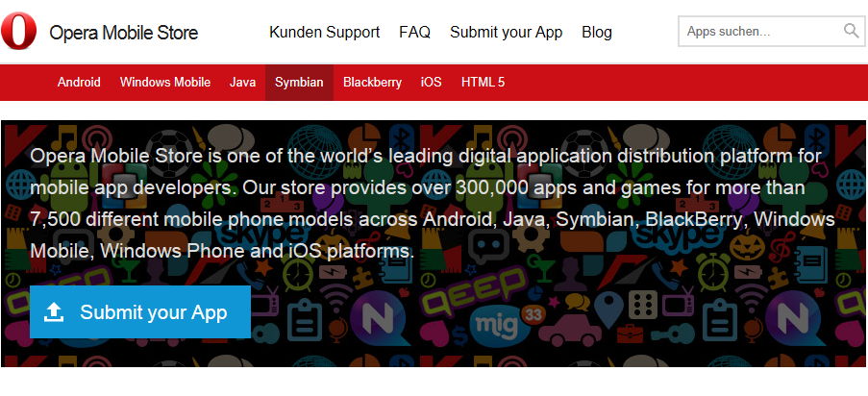The image size is (868, 396).
Task: Select the iOS platform tab
Action: pos(432,83)
